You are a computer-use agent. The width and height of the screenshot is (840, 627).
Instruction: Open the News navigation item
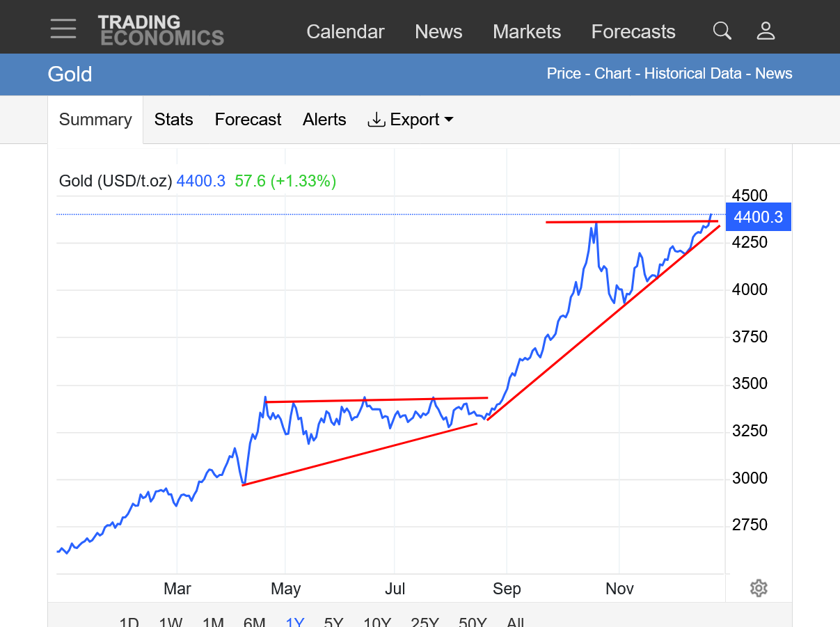click(x=438, y=32)
